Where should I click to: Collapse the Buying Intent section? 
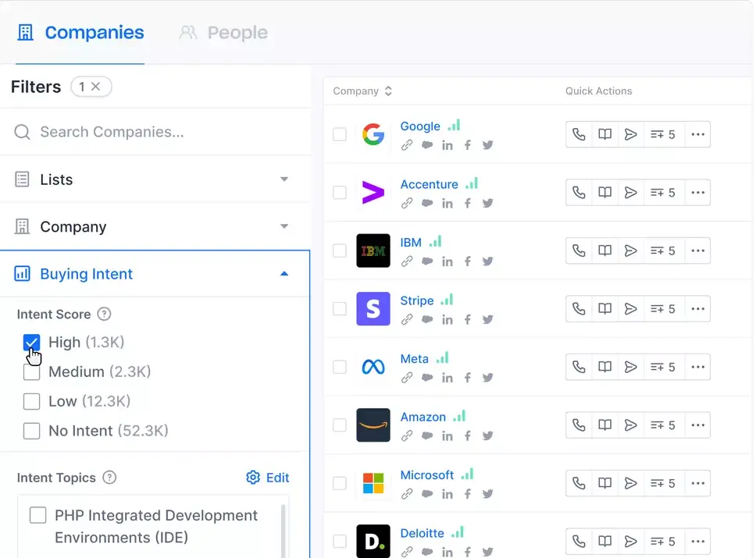(x=155, y=274)
